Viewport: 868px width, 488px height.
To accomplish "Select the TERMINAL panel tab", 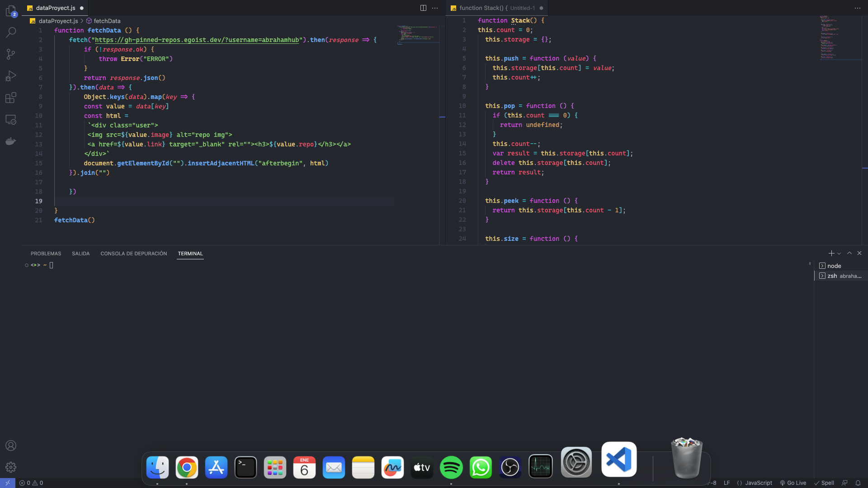I will pyautogui.click(x=190, y=253).
